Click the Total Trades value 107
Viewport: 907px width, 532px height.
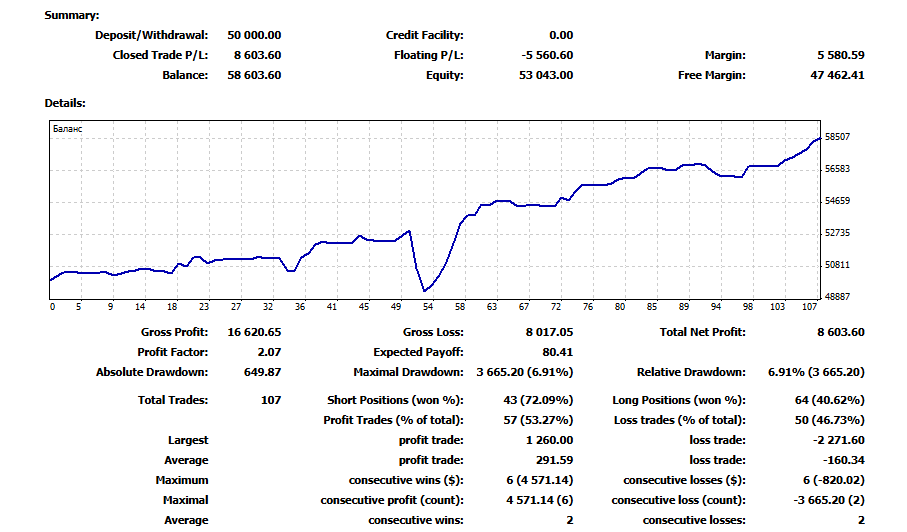(271, 400)
